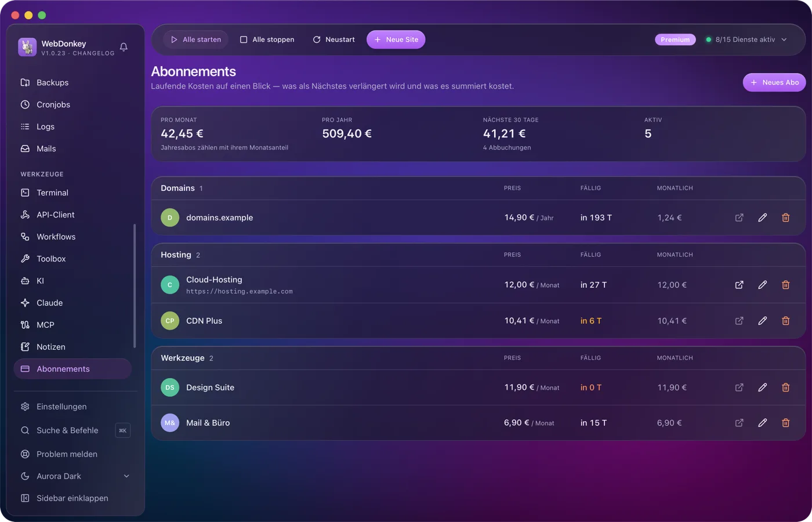Click the Premium badge
The height and width of the screenshot is (522, 812).
click(x=675, y=39)
